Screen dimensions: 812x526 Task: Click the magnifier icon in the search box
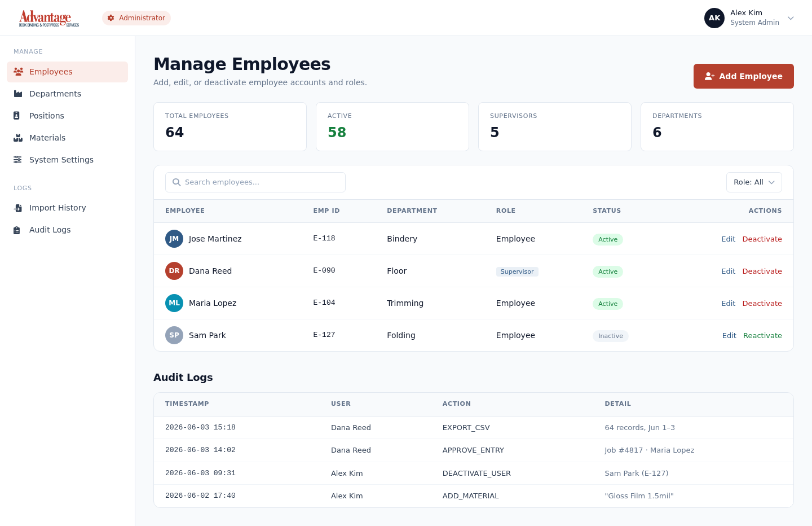[176, 182]
